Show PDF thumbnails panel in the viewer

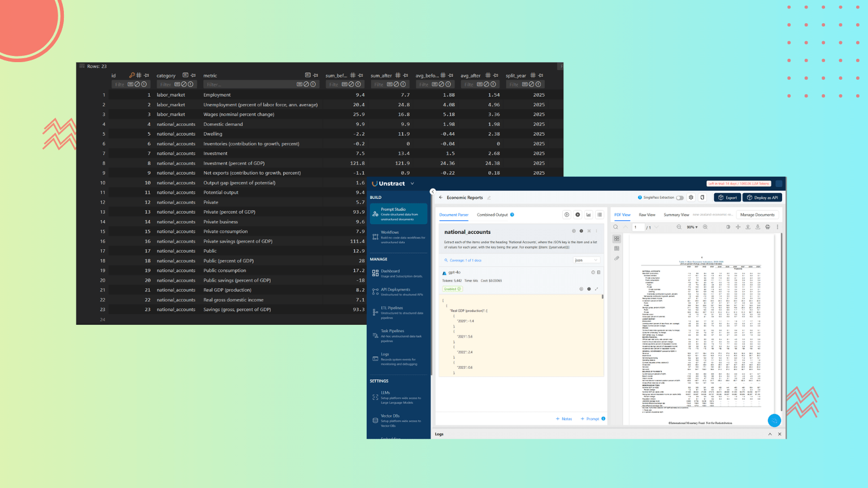pyautogui.click(x=617, y=239)
